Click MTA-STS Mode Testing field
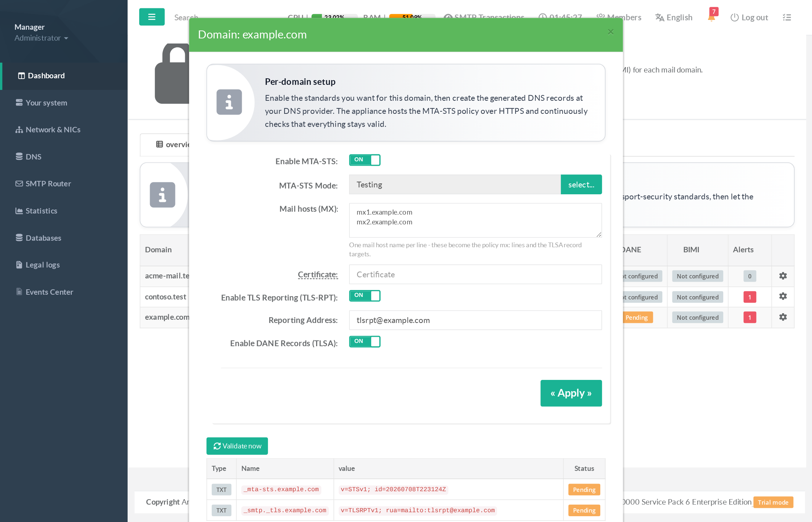 (455, 185)
